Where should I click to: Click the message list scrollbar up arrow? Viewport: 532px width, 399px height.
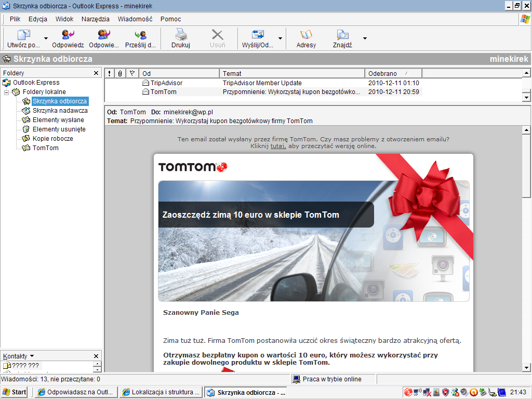pos(526,73)
